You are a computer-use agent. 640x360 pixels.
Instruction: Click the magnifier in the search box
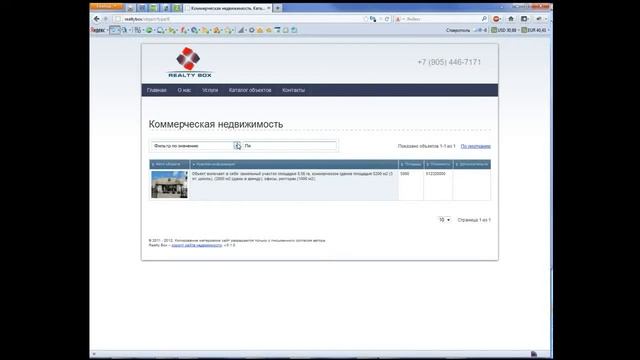click(x=484, y=19)
